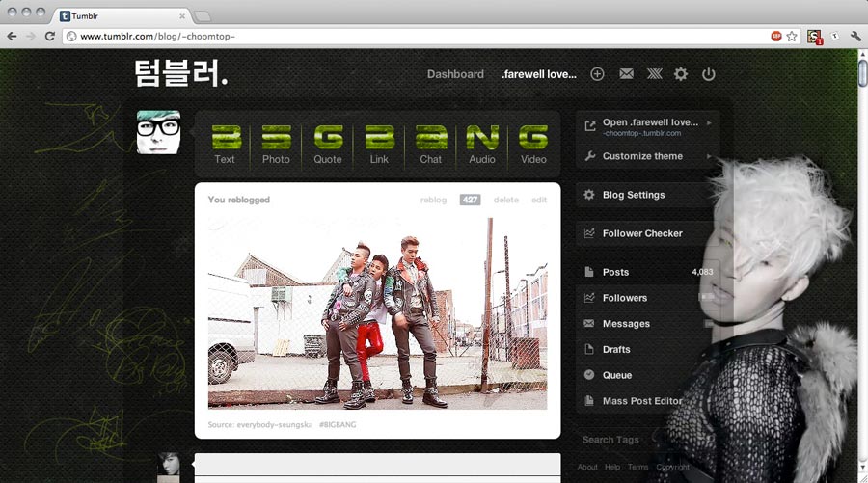Click the extension icon with red badge
The height and width of the screenshot is (483, 868).
tap(814, 37)
